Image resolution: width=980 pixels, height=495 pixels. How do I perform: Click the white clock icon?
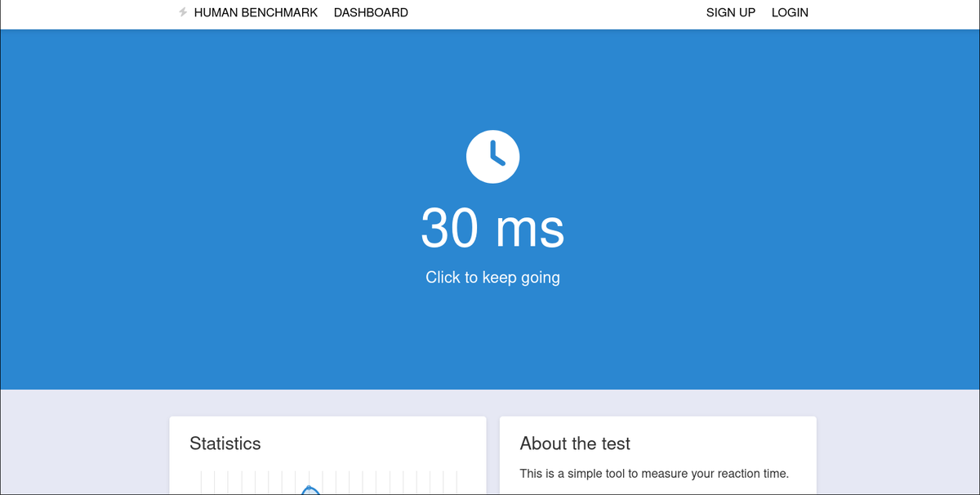pos(492,156)
